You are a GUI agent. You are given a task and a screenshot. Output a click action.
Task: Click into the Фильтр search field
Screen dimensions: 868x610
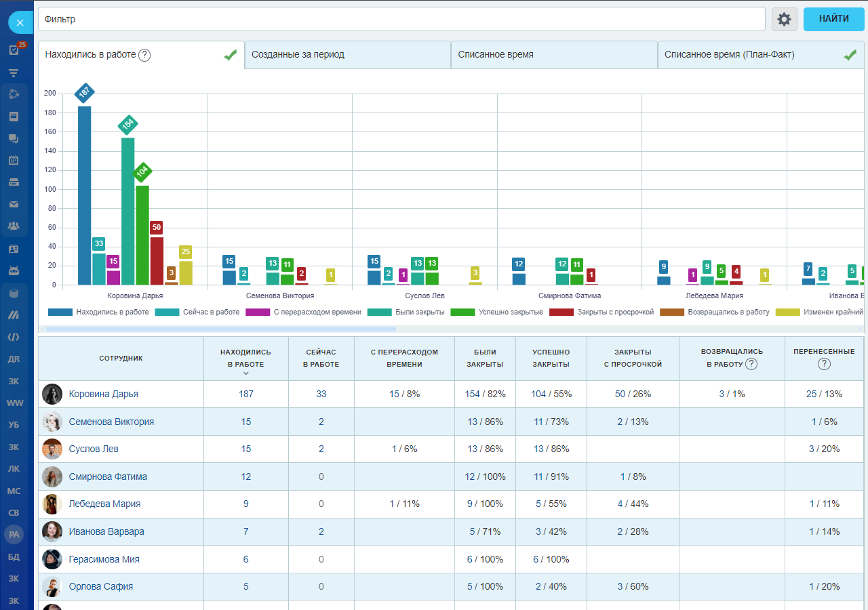click(400, 19)
